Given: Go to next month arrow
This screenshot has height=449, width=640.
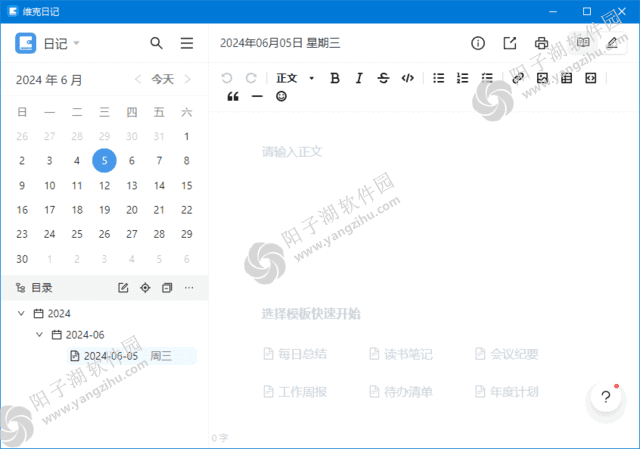Looking at the screenshot, I should click(x=188, y=79).
